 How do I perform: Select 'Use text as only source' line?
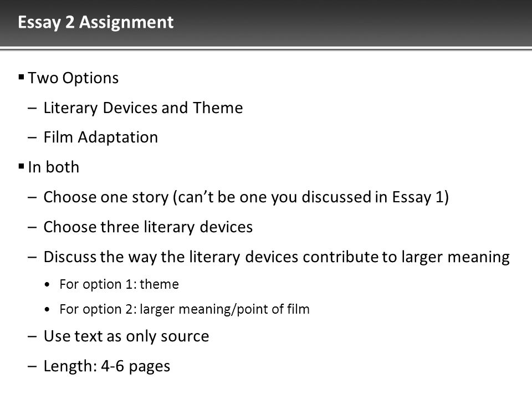[126, 336]
